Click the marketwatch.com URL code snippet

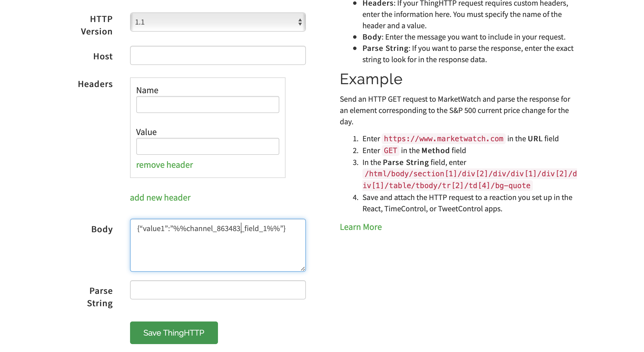pos(443,139)
